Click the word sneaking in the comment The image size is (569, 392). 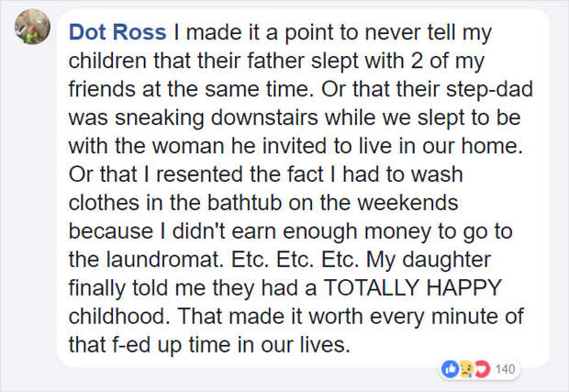(160, 118)
